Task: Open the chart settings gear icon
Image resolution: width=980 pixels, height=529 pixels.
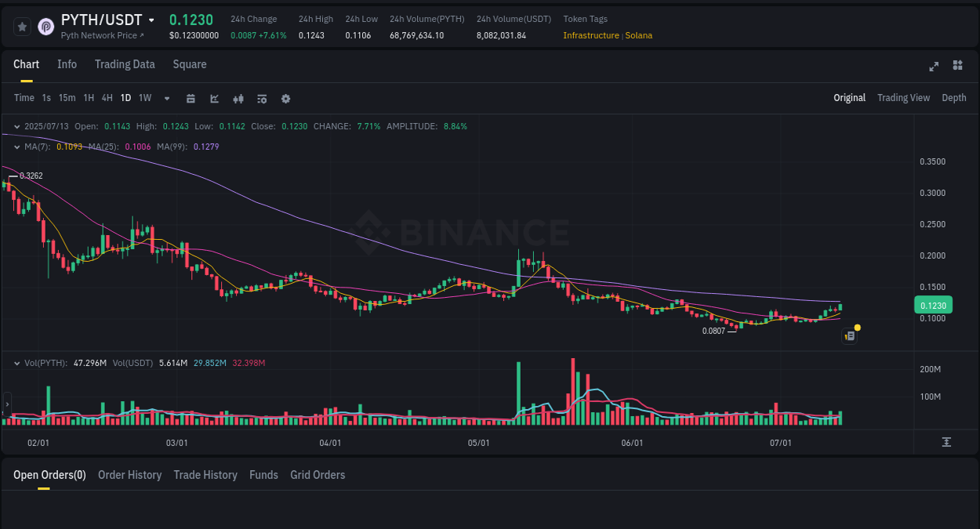Action: click(x=285, y=98)
